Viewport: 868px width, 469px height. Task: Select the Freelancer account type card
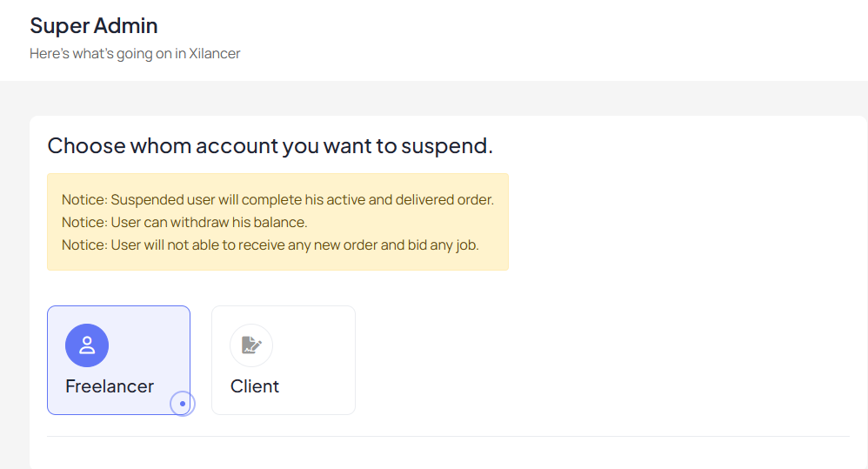(x=118, y=360)
